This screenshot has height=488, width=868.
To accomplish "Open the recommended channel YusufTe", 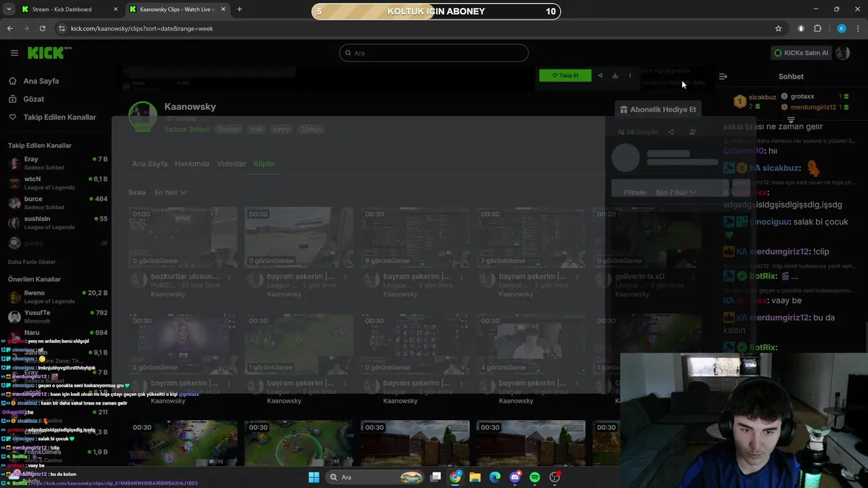I will 58,317.
